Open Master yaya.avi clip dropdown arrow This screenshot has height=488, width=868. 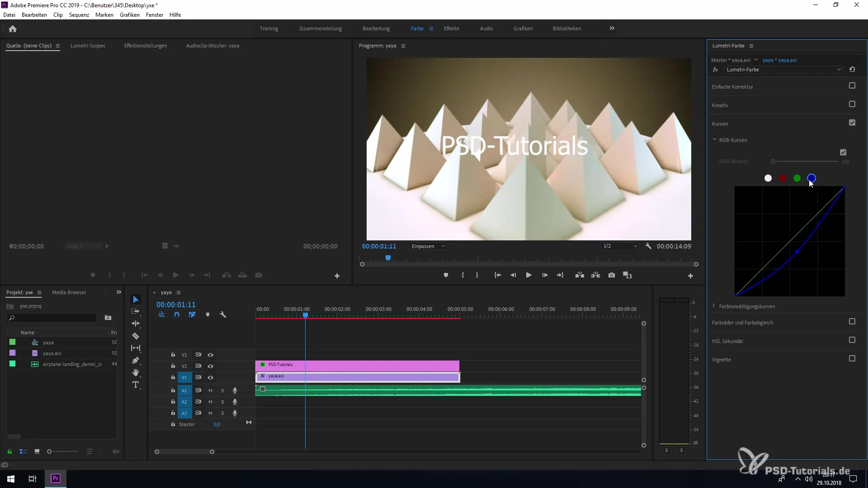coord(756,60)
